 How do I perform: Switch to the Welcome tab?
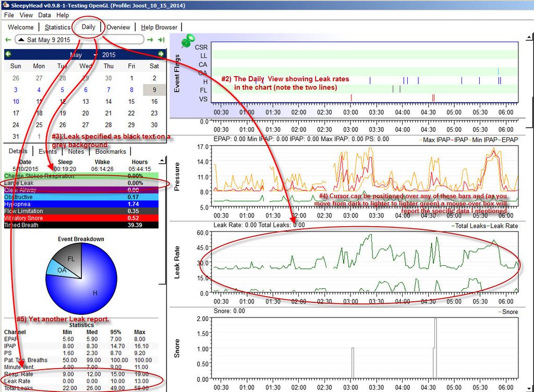[x=21, y=27]
